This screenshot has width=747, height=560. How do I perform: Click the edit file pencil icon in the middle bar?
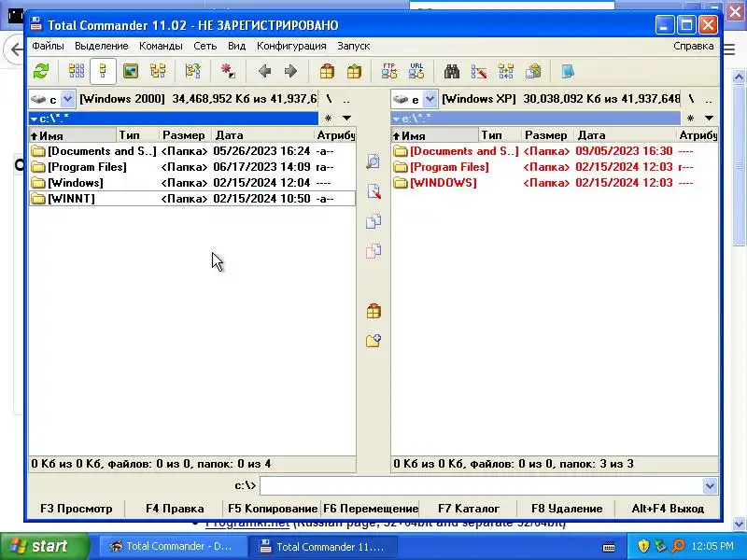point(373,191)
